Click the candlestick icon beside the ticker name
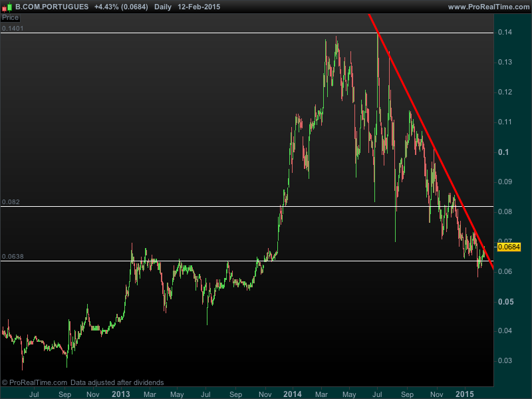 click(x=7, y=7)
